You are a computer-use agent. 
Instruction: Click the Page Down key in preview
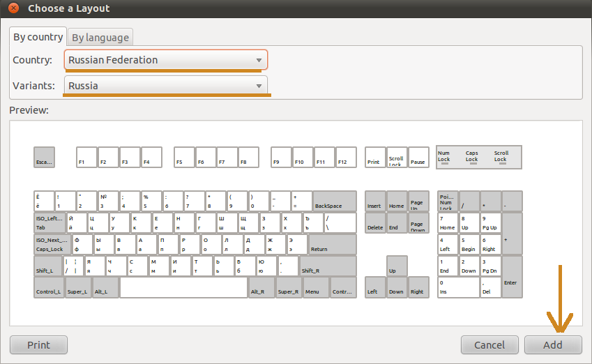[x=418, y=222]
